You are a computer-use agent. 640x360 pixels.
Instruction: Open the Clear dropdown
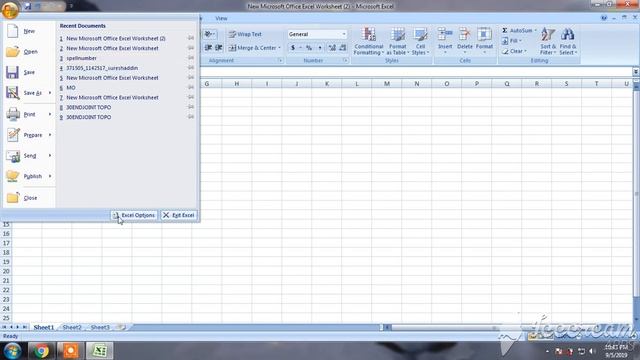[514, 51]
